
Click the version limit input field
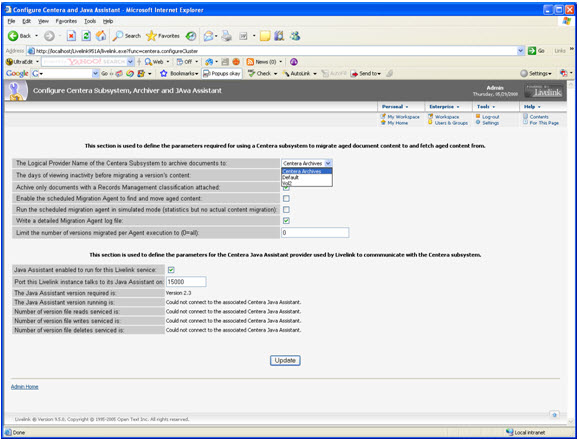pyautogui.click(x=315, y=233)
